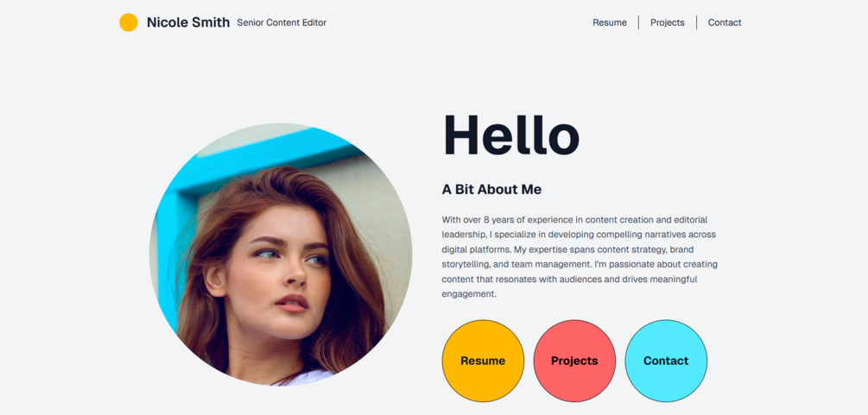This screenshot has width=868, height=415.
Task: Click the woman's face in the portrait
Action: pyautogui.click(x=276, y=271)
